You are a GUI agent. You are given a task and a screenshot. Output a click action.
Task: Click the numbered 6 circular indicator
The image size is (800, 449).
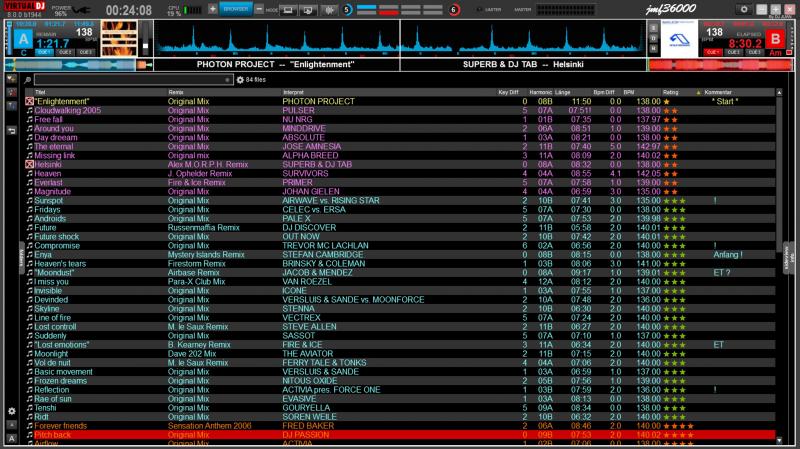(453, 10)
